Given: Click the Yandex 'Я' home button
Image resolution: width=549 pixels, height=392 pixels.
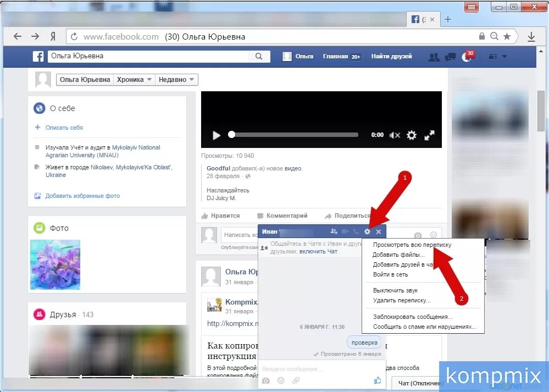Looking at the screenshot, I should pyautogui.click(x=53, y=36).
